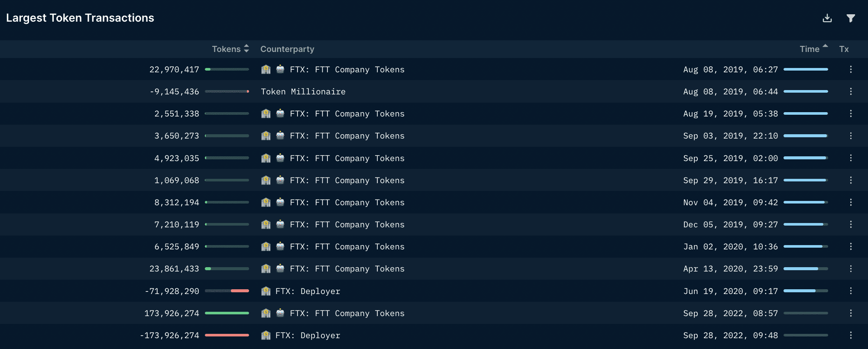Select the token amount 22,970,417
The width and height of the screenshot is (868, 349).
[174, 69]
